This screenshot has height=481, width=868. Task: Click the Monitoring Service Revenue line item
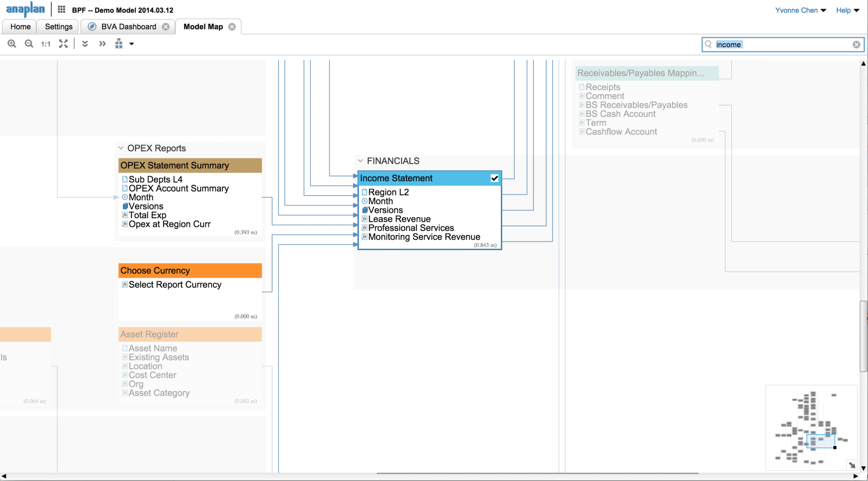424,237
